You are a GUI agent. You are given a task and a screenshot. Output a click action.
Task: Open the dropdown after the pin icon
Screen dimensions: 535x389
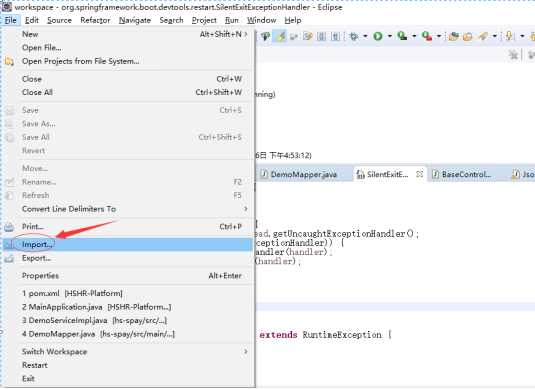522,36
